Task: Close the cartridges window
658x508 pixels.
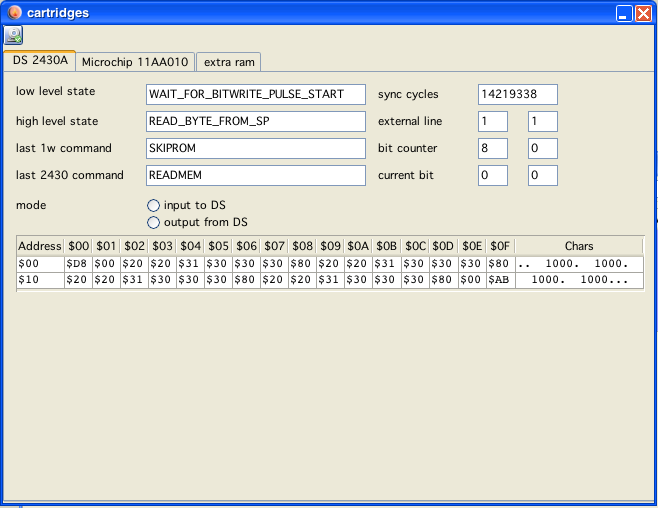Action: click(643, 13)
